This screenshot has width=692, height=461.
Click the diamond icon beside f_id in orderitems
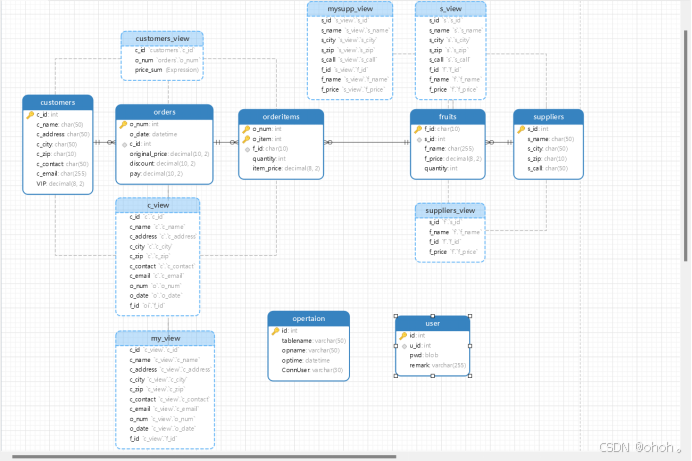(248, 149)
